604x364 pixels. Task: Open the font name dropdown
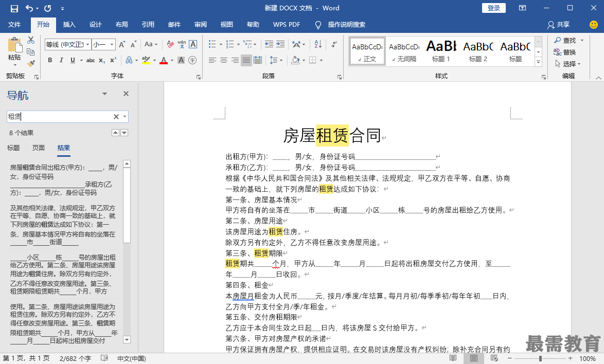tap(87, 45)
